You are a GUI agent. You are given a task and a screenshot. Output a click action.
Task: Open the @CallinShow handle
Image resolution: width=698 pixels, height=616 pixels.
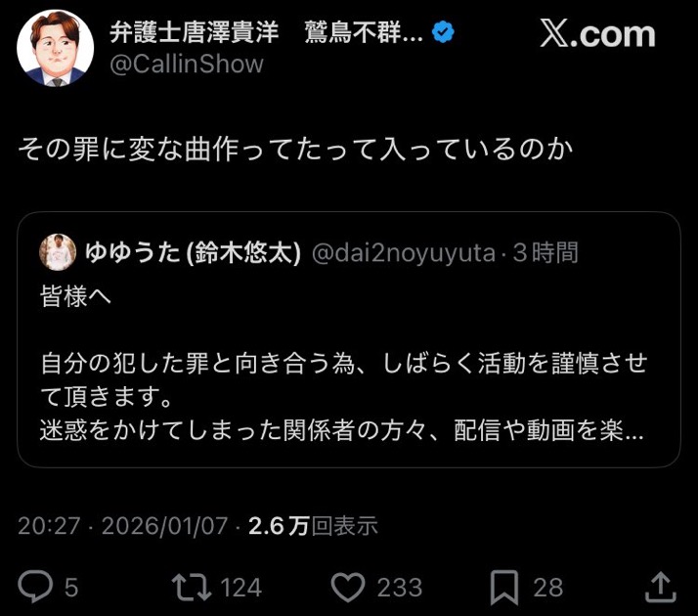pos(186,65)
